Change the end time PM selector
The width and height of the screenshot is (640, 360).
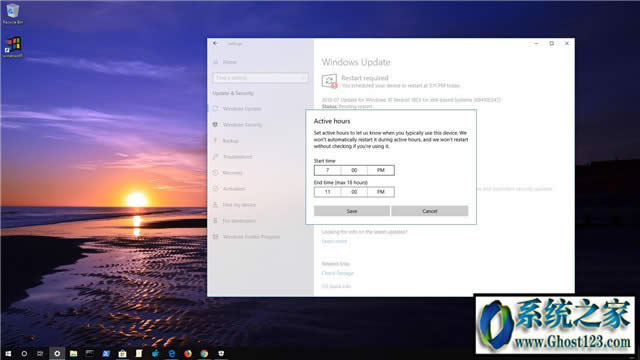point(380,192)
